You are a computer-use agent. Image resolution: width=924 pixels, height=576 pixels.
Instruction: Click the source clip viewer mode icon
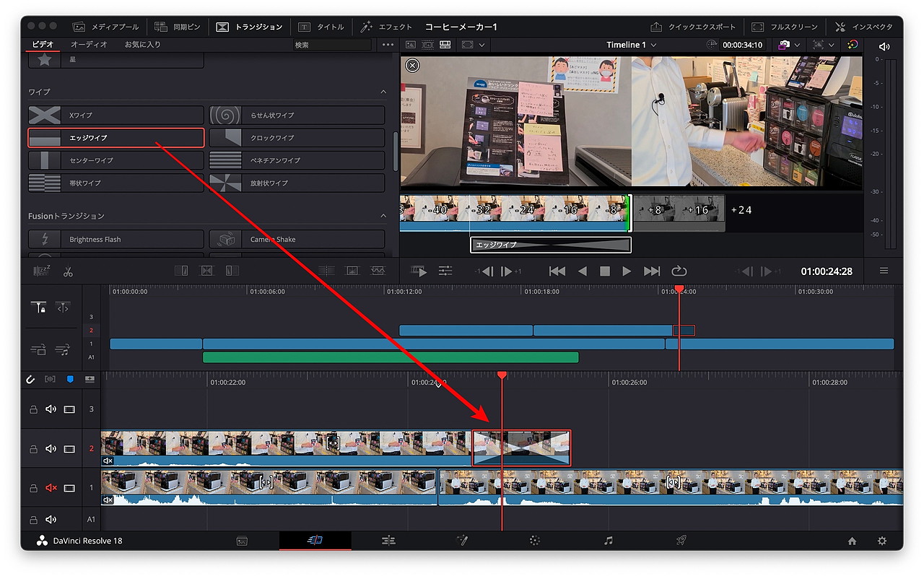[x=411, y=45]
